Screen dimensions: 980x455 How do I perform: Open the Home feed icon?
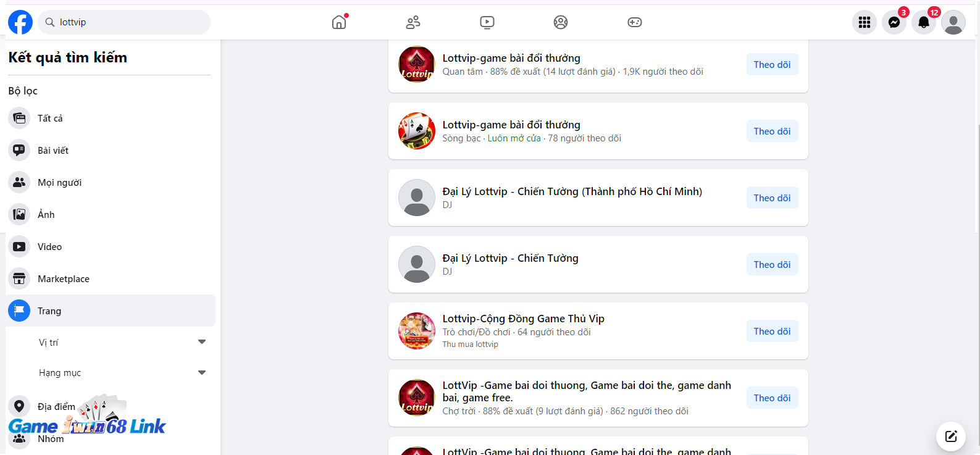[x=339, y=22]
